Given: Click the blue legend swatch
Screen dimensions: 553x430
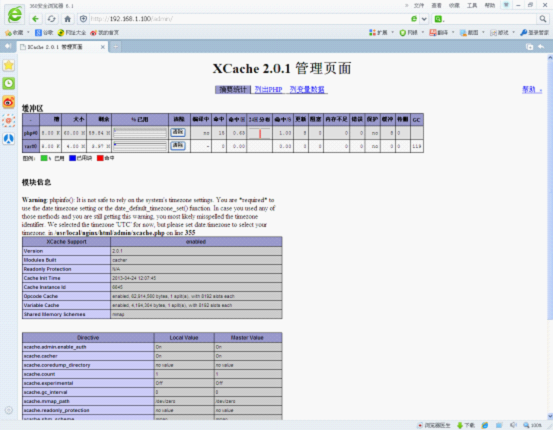Looking at the screenshot, I should [x=73, y=158].
